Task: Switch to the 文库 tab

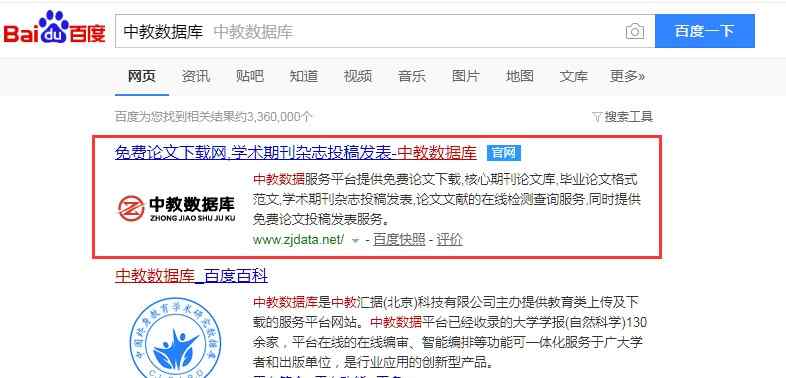Action: pos(573,76)
